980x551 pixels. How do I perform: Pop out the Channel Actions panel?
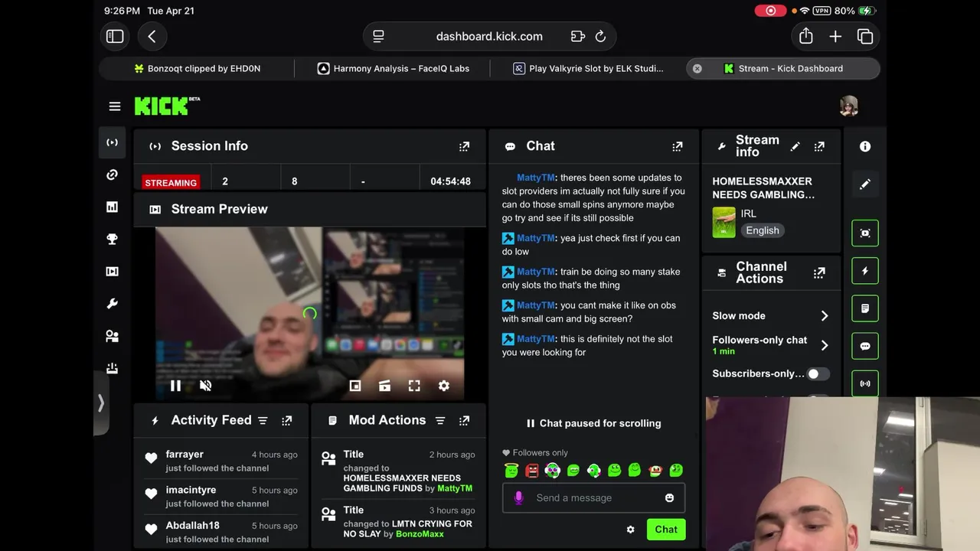(x=819, y=272)
